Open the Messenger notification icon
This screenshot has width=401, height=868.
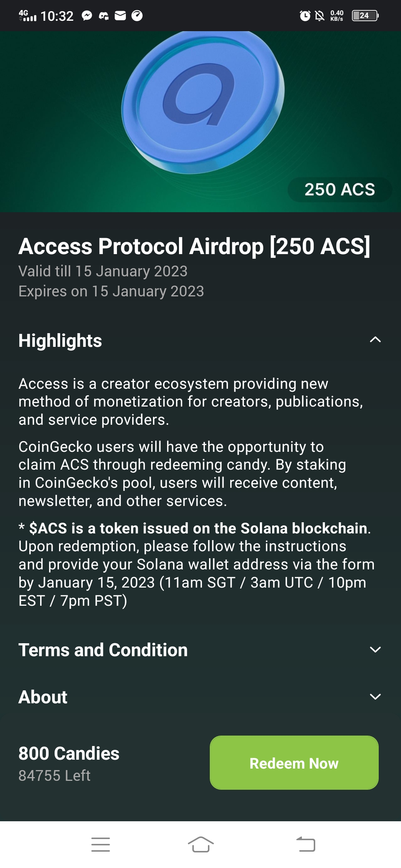coord(87,16)
